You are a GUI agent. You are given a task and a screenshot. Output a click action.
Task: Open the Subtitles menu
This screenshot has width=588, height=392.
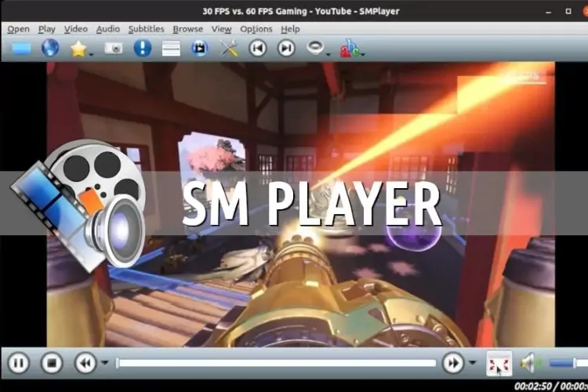click(147, 29)
